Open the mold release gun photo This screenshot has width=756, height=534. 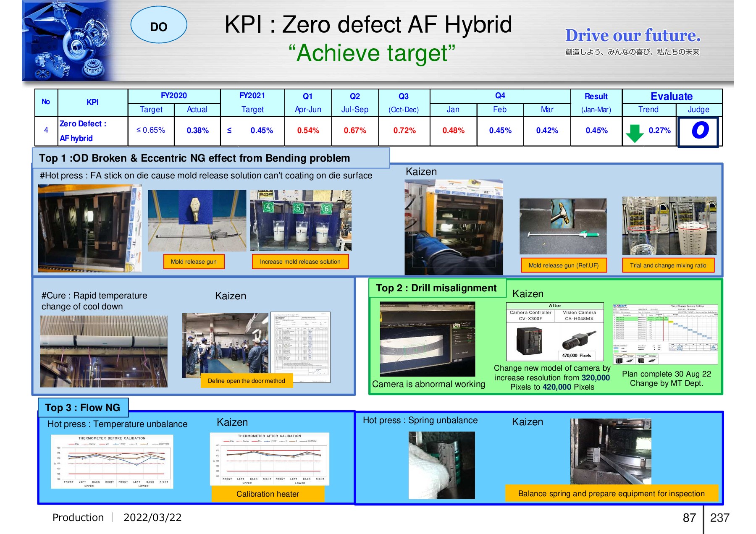pos(197,220)
